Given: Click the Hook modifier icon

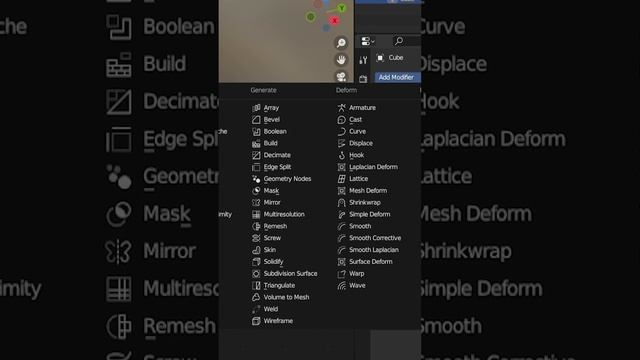Looking at the screenshot, I should point(342,155).
